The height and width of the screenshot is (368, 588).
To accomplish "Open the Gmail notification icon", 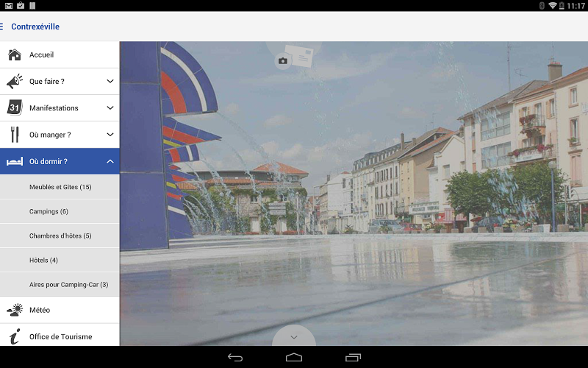I will (x=9, y=6).
